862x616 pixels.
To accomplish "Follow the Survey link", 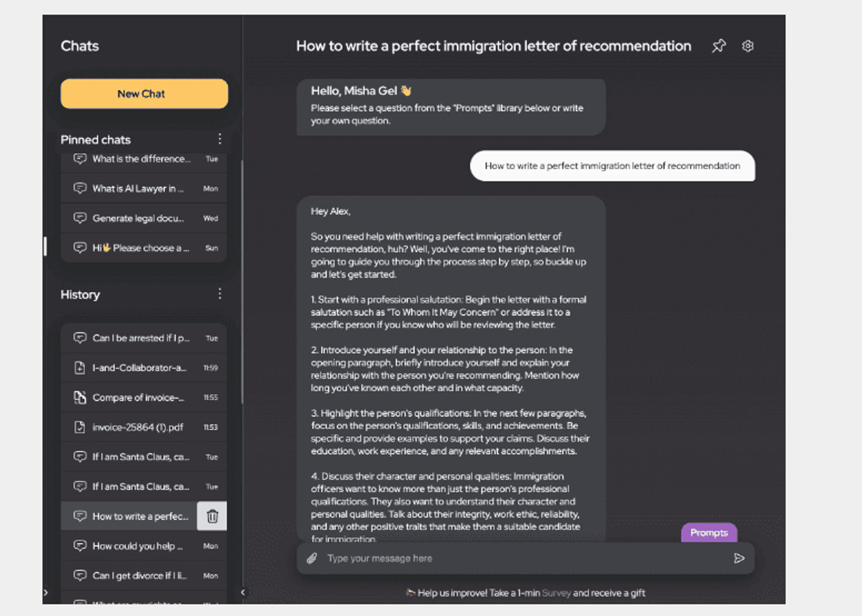I will pyautogui.click(x=556, y=593).
